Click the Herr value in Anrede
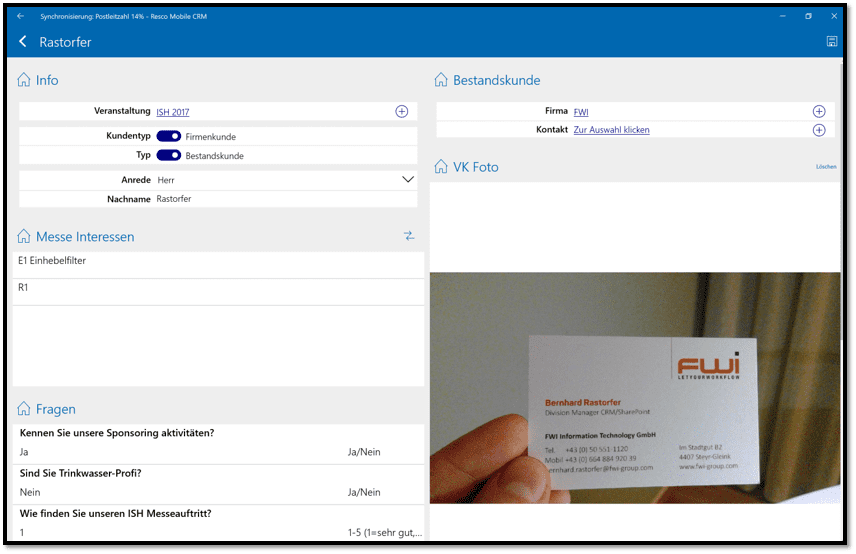The image size is (856, 554). (x=166, y=180)
